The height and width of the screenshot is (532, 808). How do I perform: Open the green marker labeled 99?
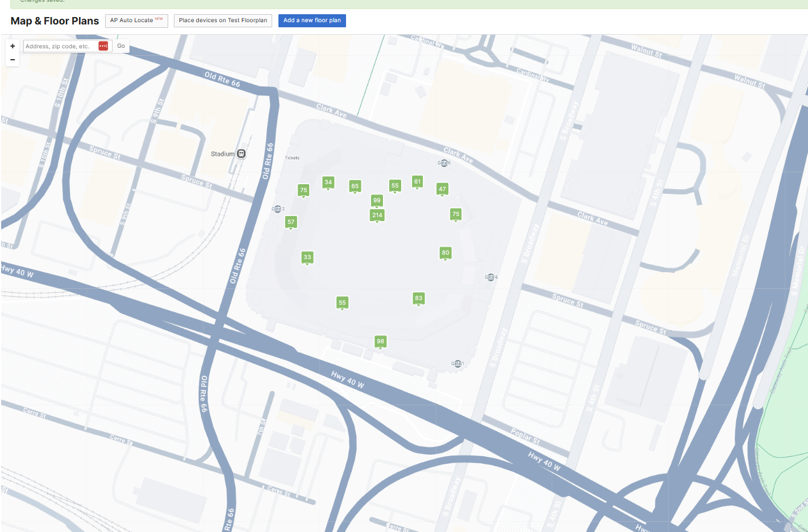[x=377, y=200]
